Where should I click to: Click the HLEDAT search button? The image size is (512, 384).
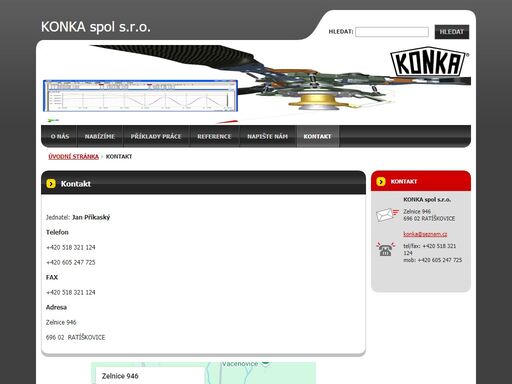click(452, 32)
